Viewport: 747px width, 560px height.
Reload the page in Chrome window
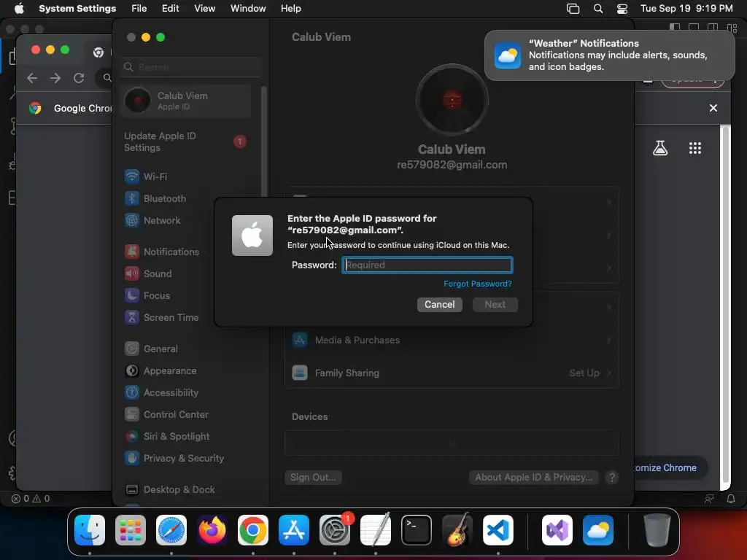tap(79, 77)
